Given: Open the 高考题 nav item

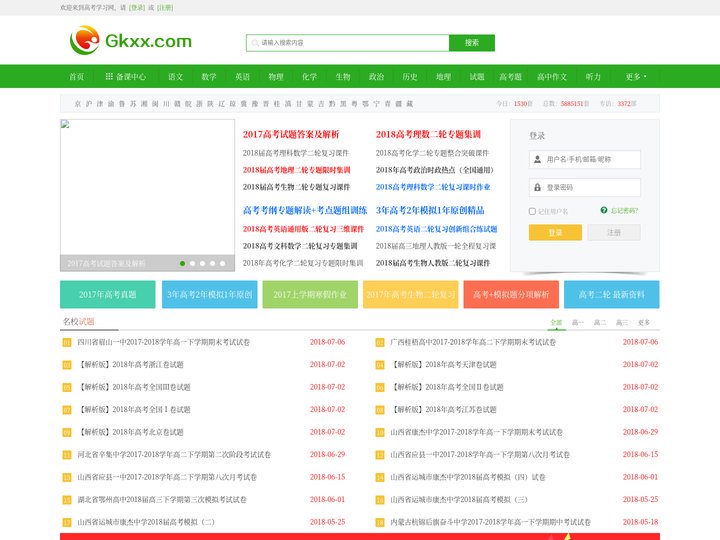Looking at the screenshot, I should click(511, 77).
